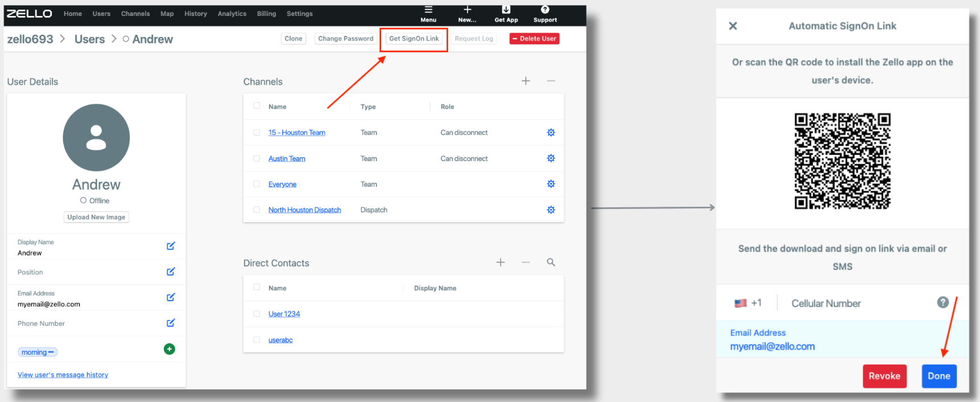
Task: Select all direct contacts header checkbox
Action: tap(257, 288)
